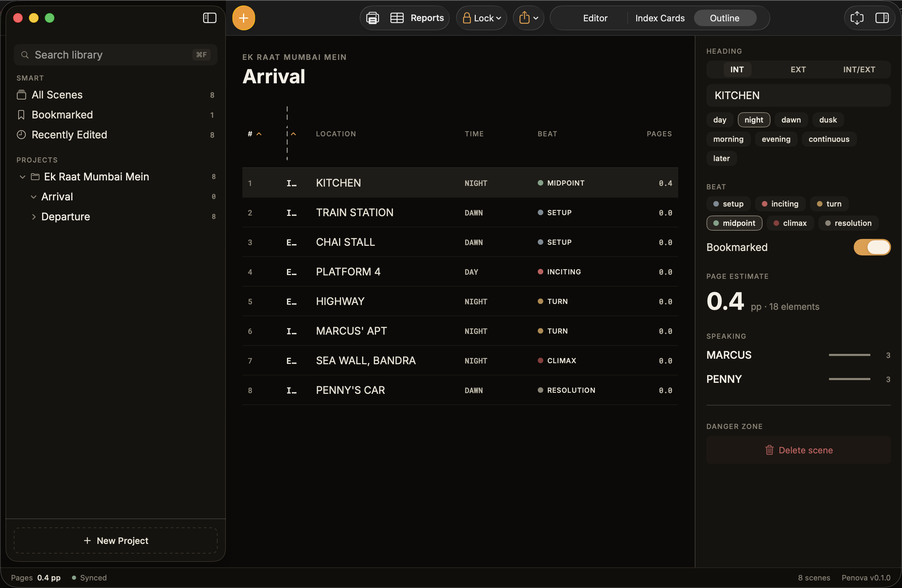Screen dimensions: 902x588
Task: Sort by INT/EXT column arrow
Action: click(x=293, y=134)
